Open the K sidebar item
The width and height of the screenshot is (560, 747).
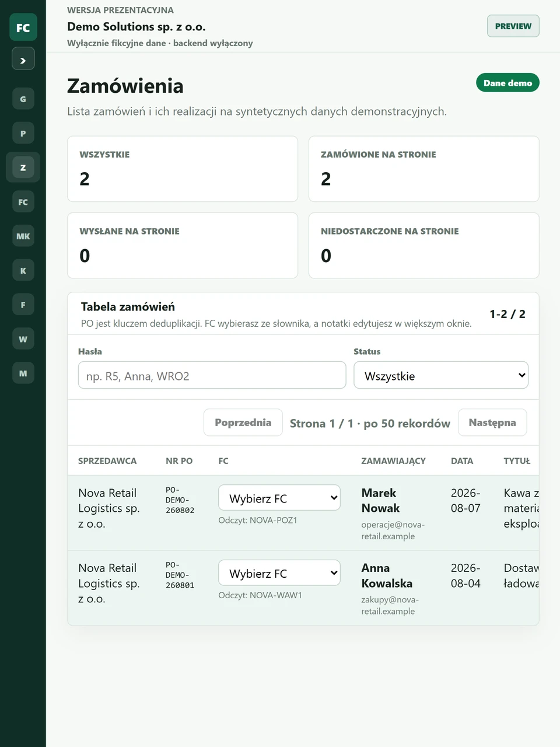coord(23,271)
